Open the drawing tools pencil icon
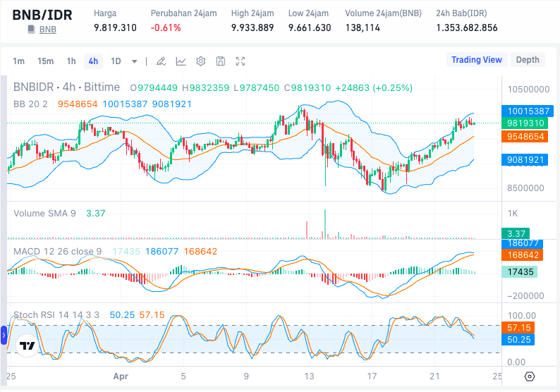Viewport: 560px width, 392px height. [161, 61]
